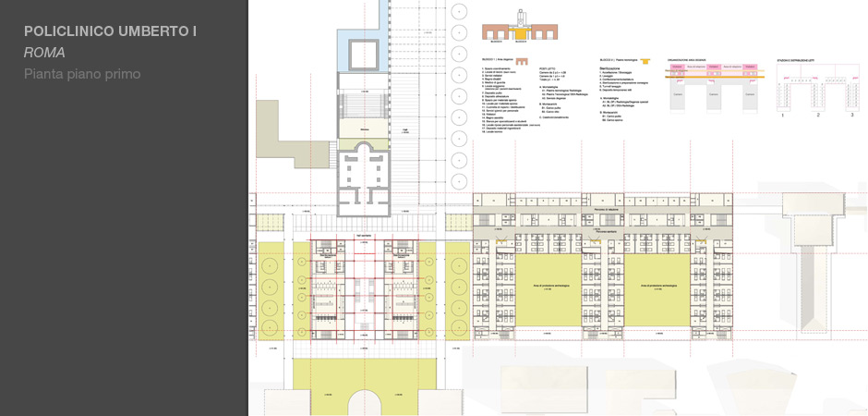Click the 'Hall sanitaria' label

tap(364, 237)
